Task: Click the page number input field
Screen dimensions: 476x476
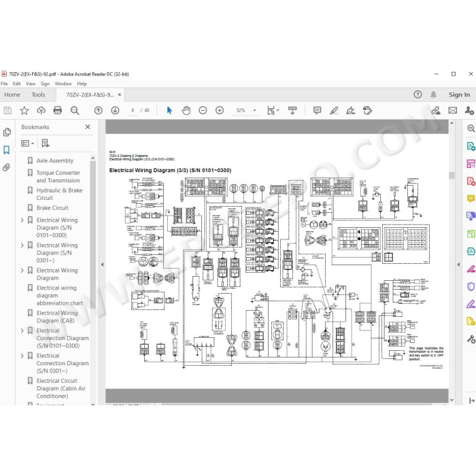Action: click(133, 110)
